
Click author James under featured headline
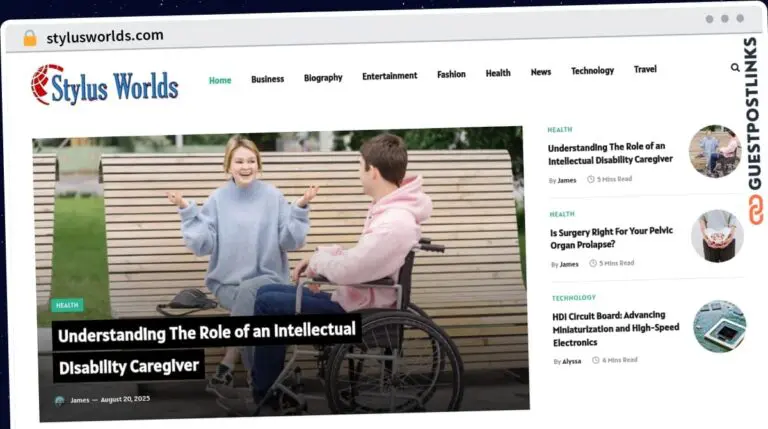80,400
